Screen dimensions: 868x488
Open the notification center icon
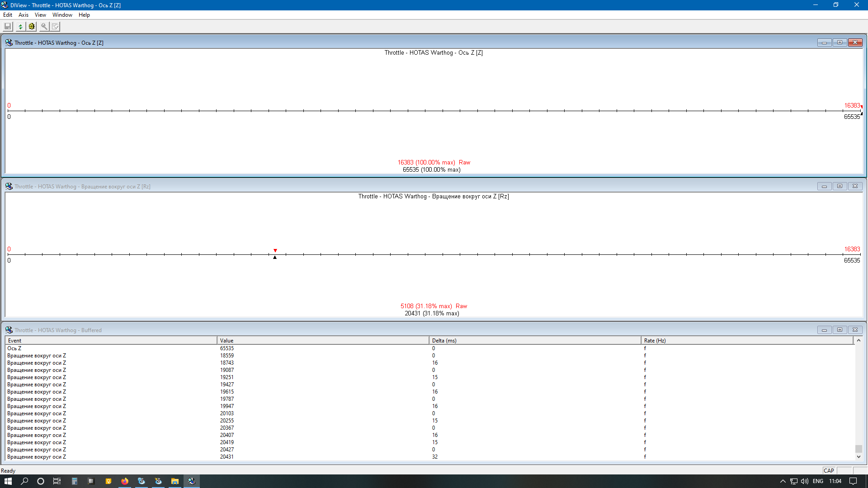[x=853, y=481]
